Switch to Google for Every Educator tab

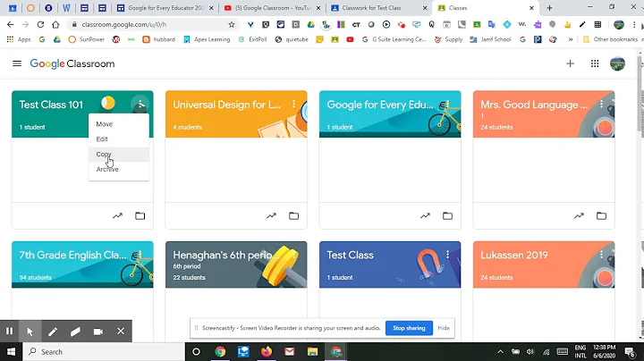coord(165,8)
